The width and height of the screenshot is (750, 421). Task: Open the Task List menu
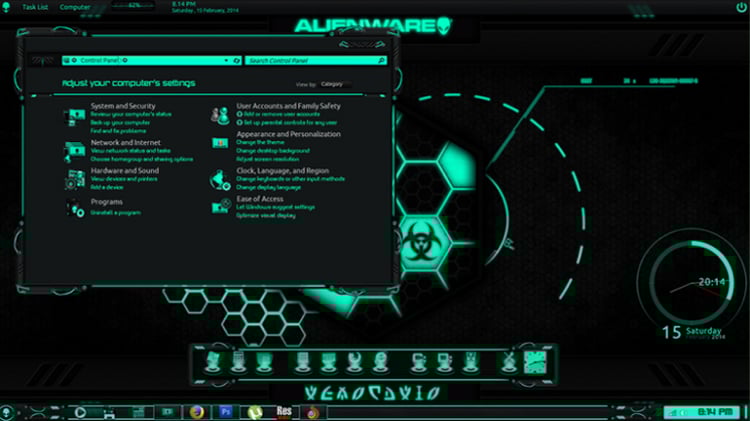point(35,7)
